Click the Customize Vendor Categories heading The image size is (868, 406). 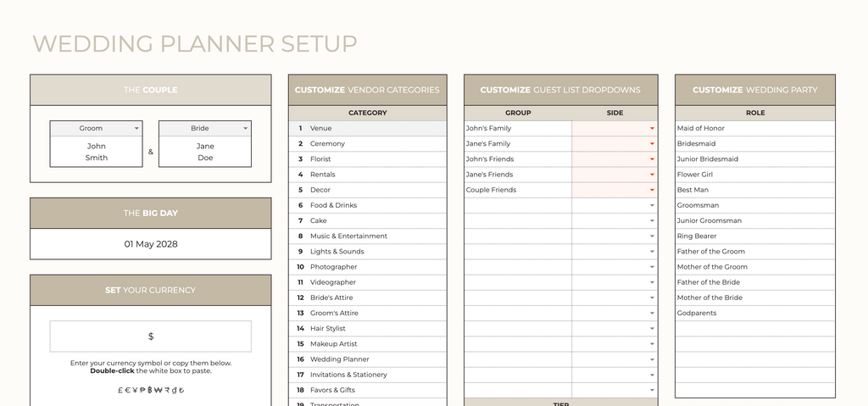pyautogui.click(x=368, y=90)
